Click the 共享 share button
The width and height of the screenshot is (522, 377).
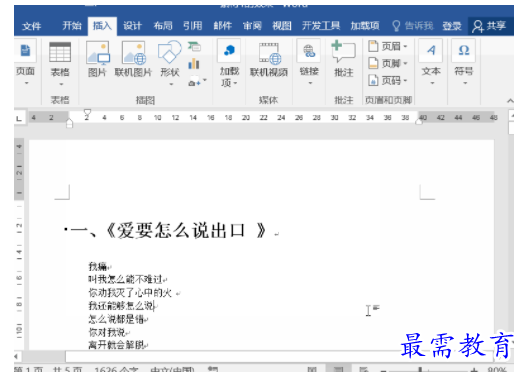[489, 26]
